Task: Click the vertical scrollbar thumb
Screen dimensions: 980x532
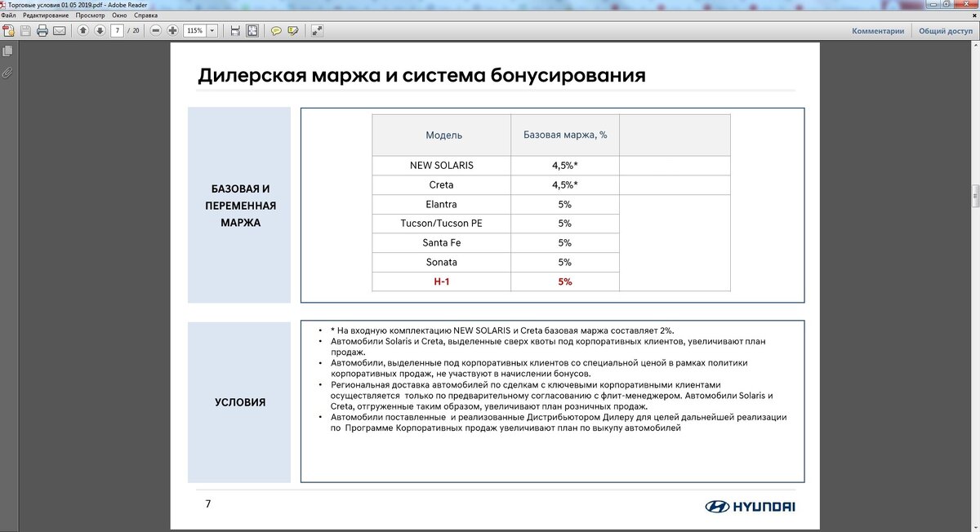Action: pyautogui.click(x=975, y=197)
